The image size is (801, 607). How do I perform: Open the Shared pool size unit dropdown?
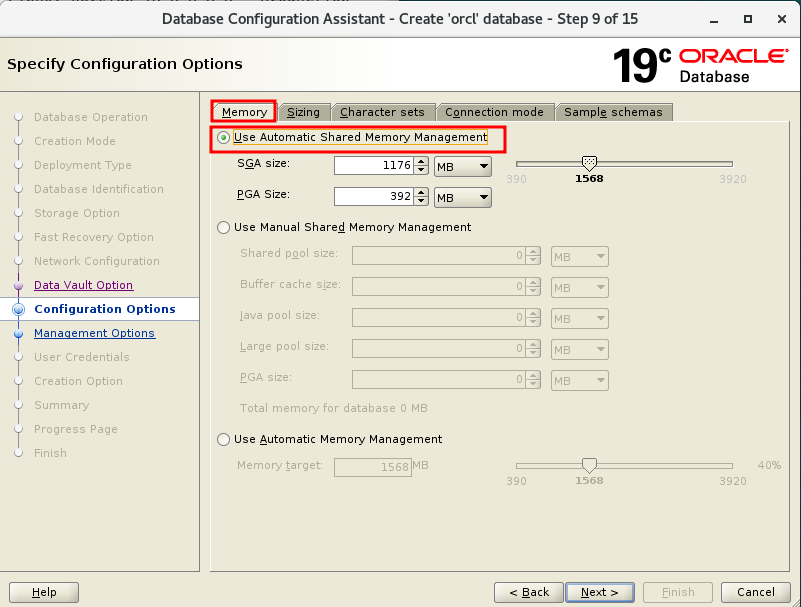579,257
